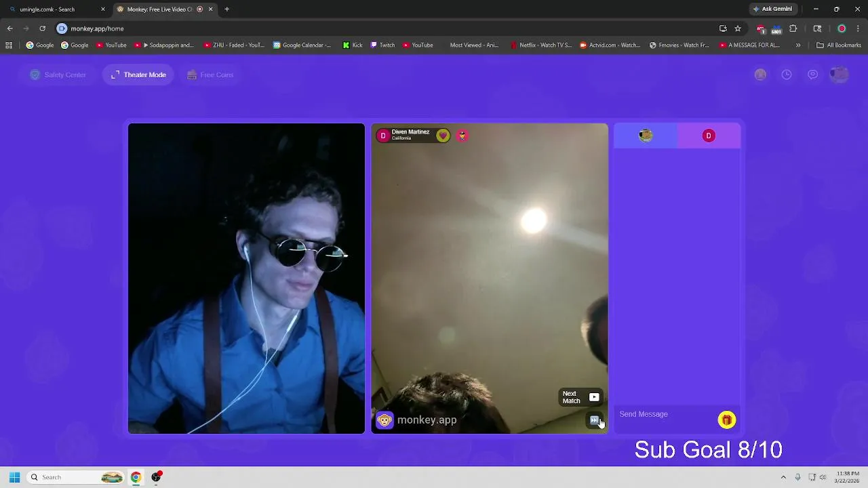The height and width of the screenshot is (488, 868).
Task: Click the monkey.app logo on the video
Action: [x=417, y=420]
